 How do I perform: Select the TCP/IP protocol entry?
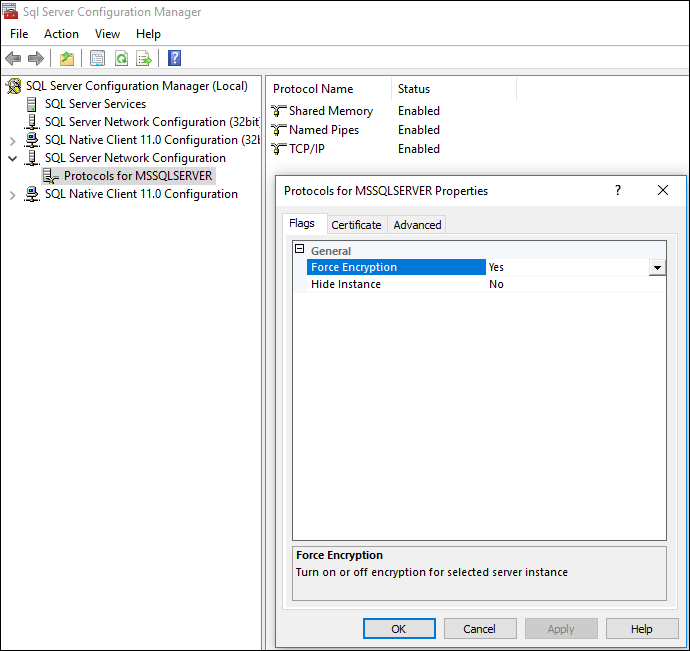306,149
